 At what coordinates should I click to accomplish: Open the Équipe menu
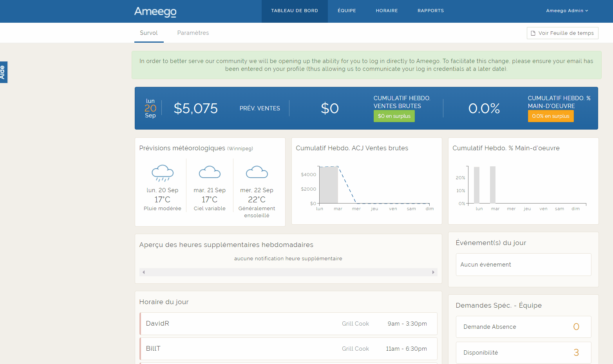point(347,11)
